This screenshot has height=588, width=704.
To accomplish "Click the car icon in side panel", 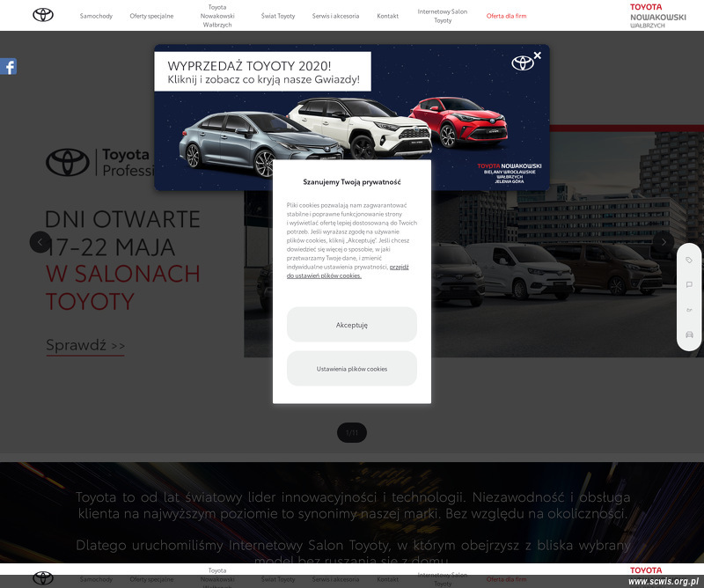I will click(x=689, y=334).
